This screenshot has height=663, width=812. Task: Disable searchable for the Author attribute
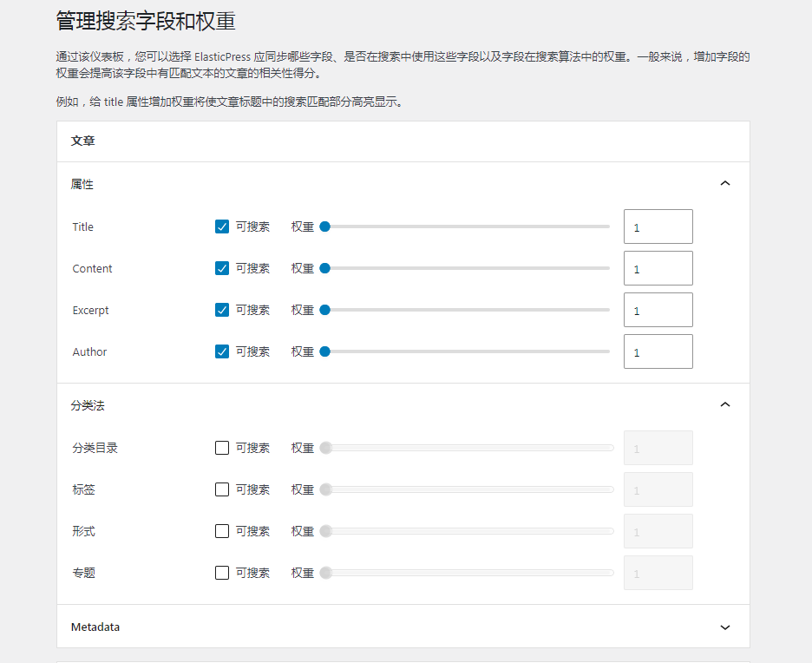(222, 351)
